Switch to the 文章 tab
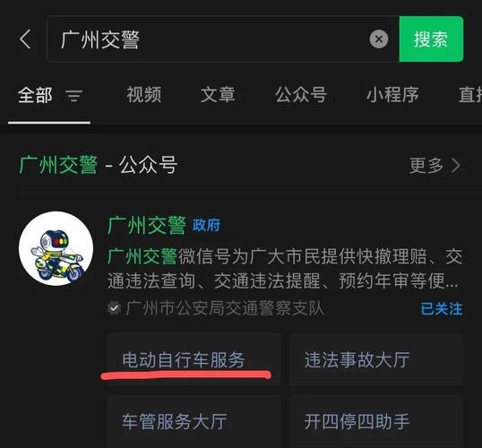This screenshot has width=482, height=448. pyautogui.click(x=218, y=94)
